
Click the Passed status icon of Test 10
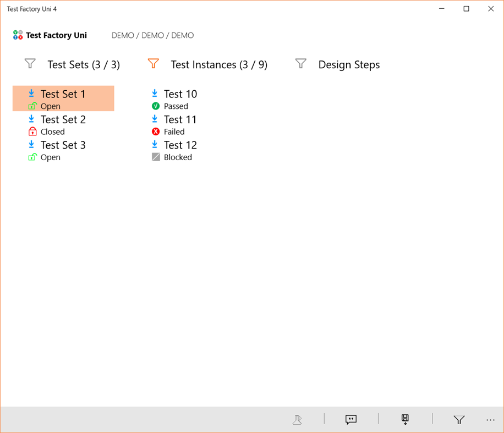pyautogui.click(x=155, y=106)
